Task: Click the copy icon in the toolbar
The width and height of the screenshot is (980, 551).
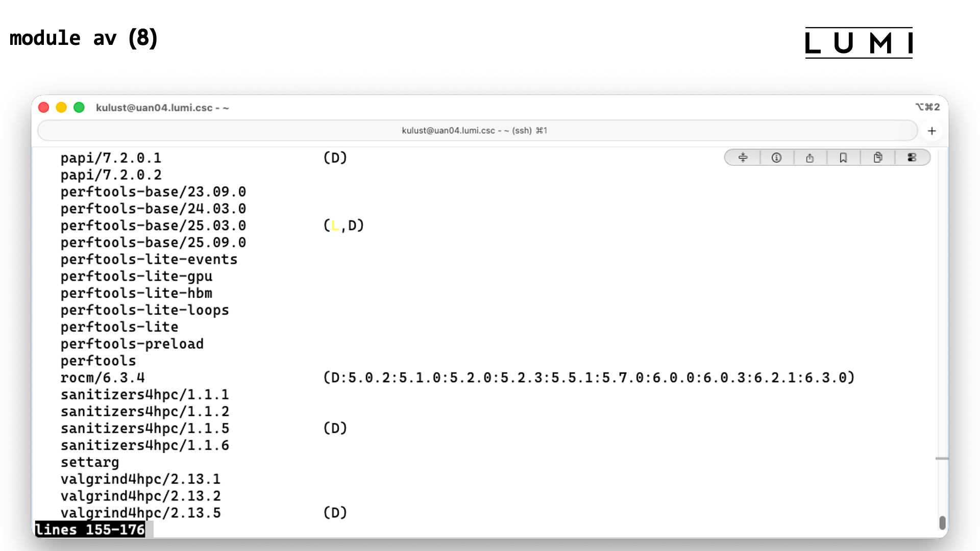Action: [878, 157]
